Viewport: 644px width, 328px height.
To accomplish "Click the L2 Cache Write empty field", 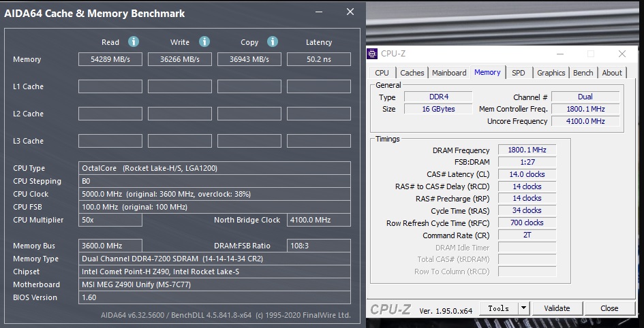I will (x=180, y=114).
